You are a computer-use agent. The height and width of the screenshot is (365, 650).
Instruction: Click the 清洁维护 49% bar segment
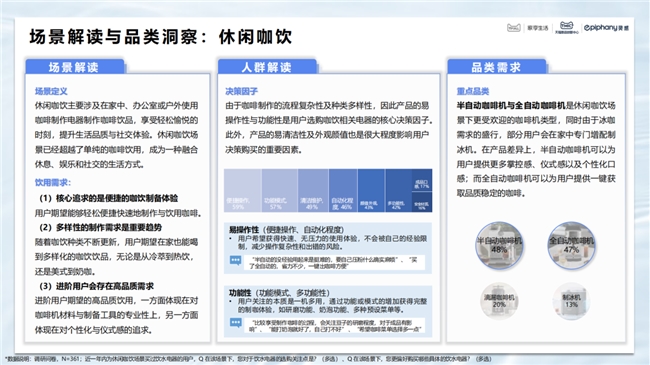click(x=313, y=190)
